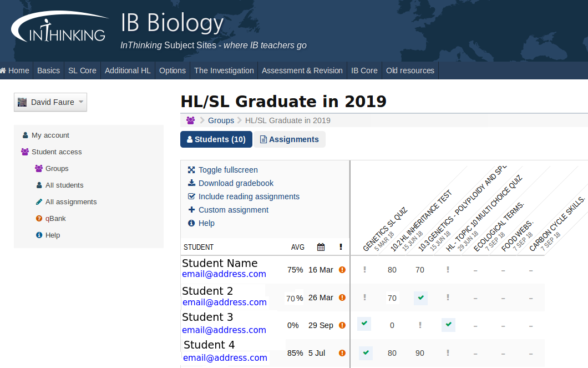
Task: Click the groups icon in the breadcrumb
Action: [x=191, y=120]
